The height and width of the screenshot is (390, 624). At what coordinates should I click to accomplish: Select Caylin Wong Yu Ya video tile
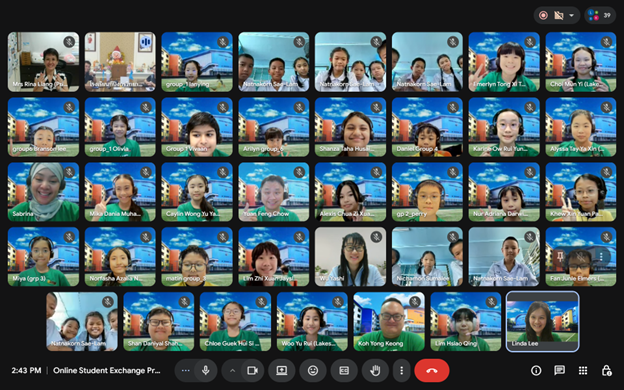[x=197, y=192]
